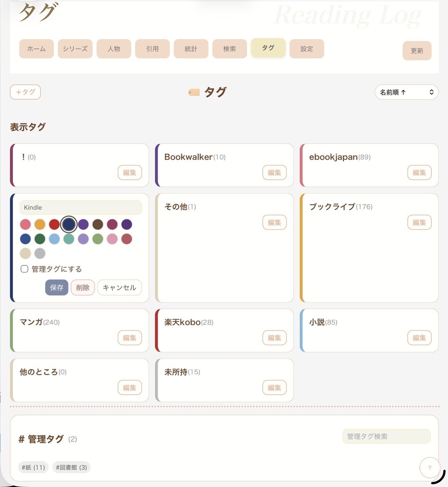Image resolution: width=448 pixels, height=487 pixels.
Task: Pick the beige color swatch
Action: tap(26, 253)
